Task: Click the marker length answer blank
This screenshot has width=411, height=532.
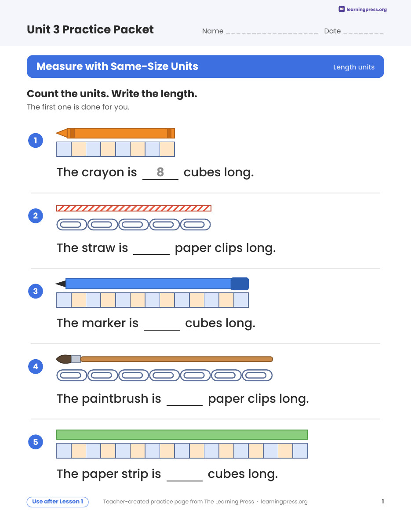Action: tap(162, 325)
